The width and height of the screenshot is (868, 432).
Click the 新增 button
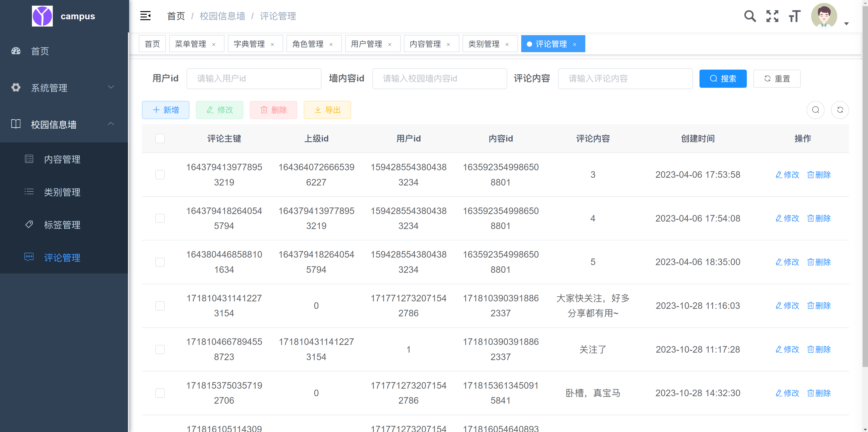165,110
